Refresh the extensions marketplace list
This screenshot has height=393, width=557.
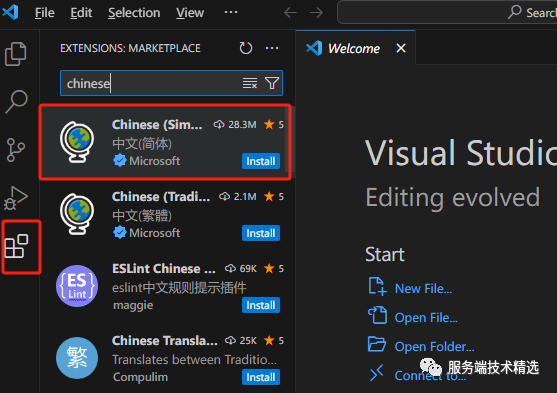[x=245, y=48]
